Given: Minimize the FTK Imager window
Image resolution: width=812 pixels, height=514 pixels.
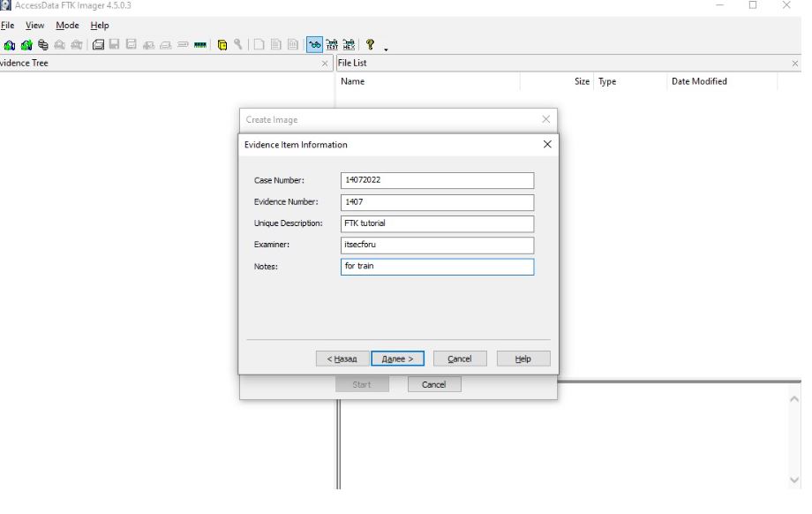Looking at the screenshot, I should click(720, 5).
